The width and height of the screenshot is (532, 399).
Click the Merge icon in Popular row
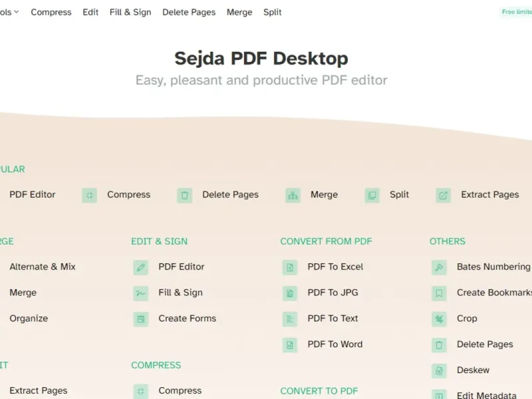(x=293, y=196)
